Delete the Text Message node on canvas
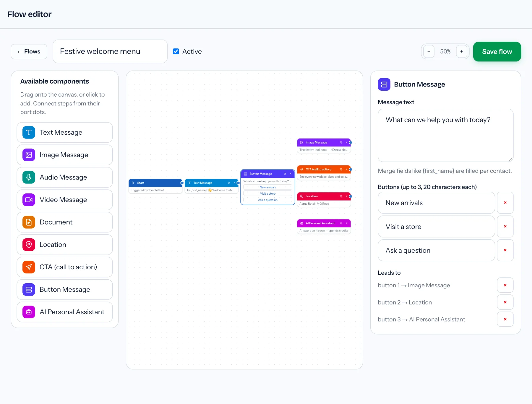Viewport: 532px width, 404px height. (x=234, y=183)
